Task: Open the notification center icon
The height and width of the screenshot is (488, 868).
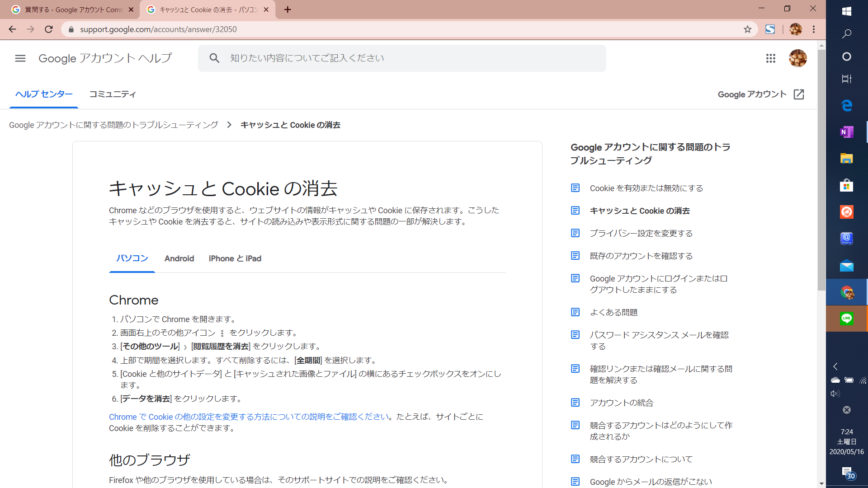Action: coord(848,473)
